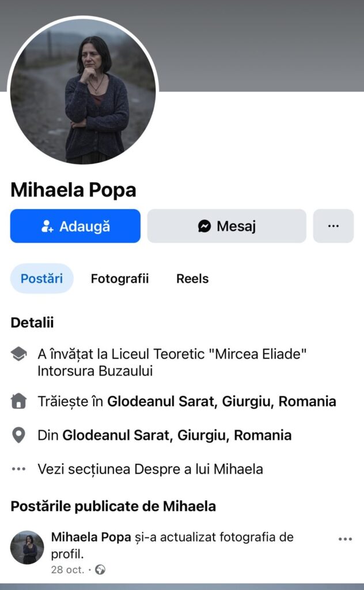Screen dimensions: 364x590
Task: Open the large circular profile picture
Action: point(83,90)
